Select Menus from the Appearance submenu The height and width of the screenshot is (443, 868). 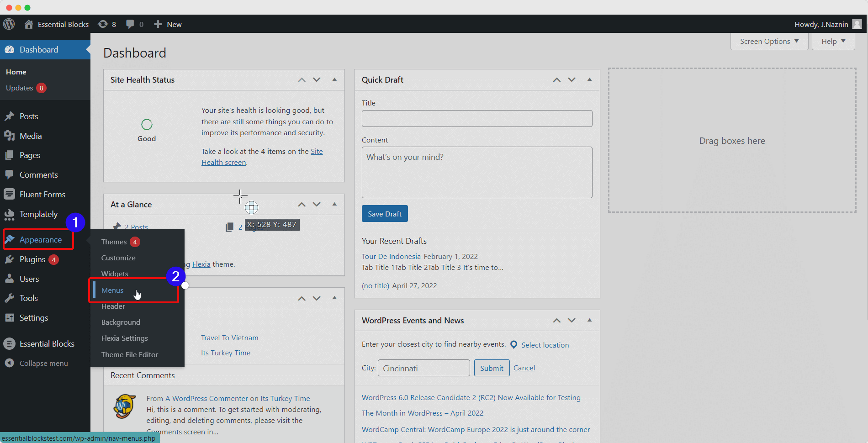click(112, 290)
